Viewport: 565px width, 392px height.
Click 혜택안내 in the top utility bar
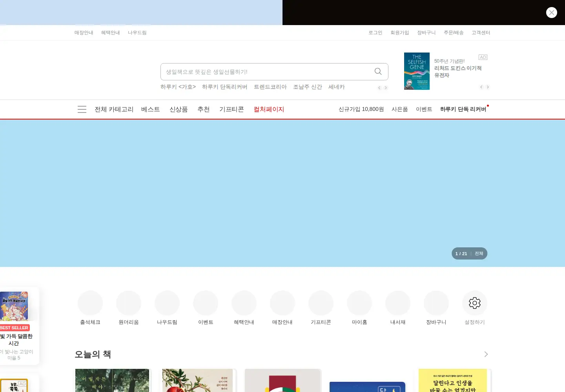(111, 33)
